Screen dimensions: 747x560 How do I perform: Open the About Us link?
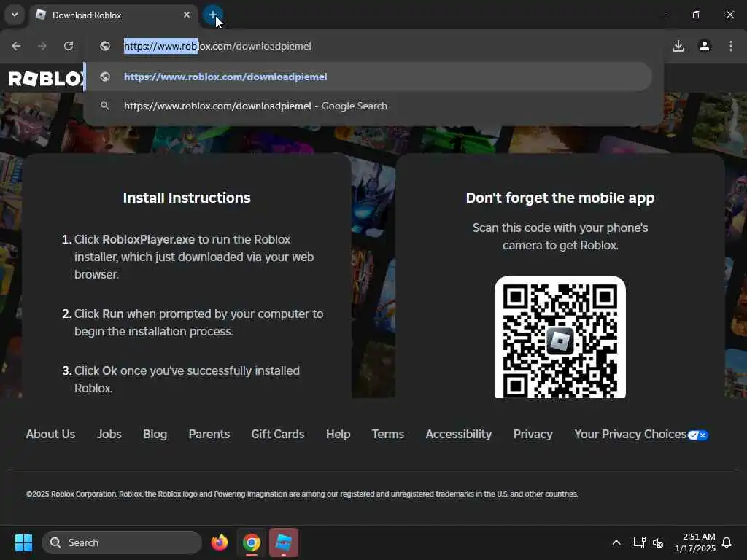[50, 435]
